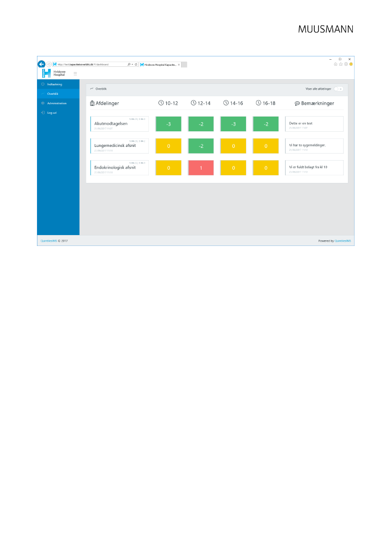392x554 pixels.
Task: Click the Bemærkninger speech bubble icon
Action: click(297, 103)
